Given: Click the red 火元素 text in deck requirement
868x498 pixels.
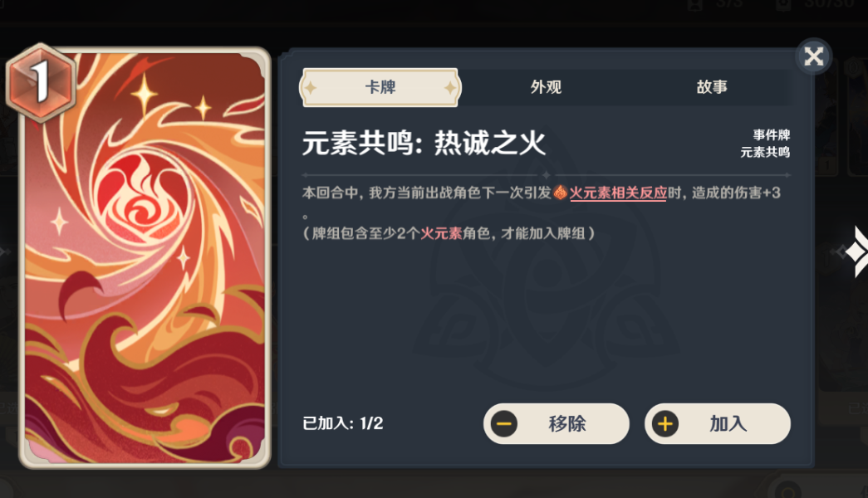Looking at the screenshot, I should [x=440, y=233].
